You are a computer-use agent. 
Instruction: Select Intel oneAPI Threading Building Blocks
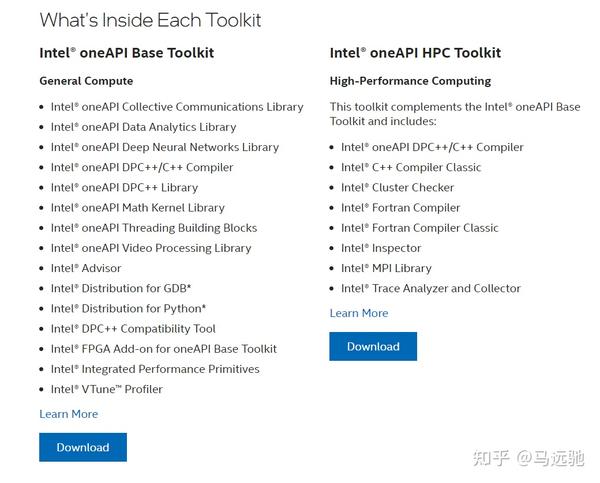click(x=154, y=228)
